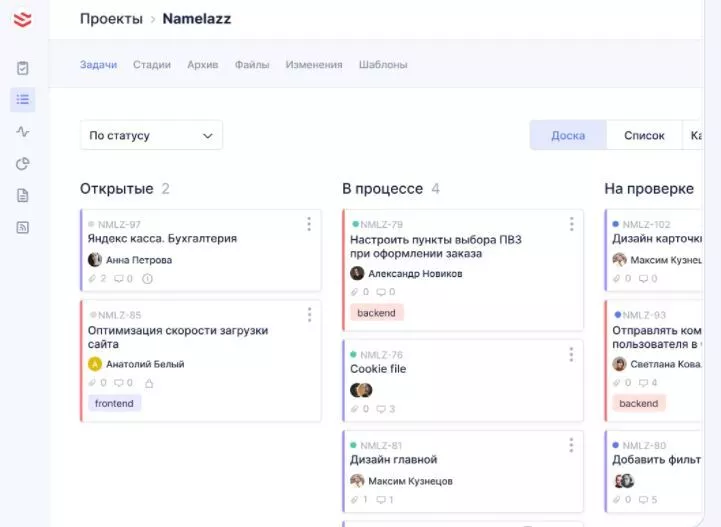Click comments icon on NMLZ-97 card
This screenshot has height=527, width=721.
click(119, 278)
